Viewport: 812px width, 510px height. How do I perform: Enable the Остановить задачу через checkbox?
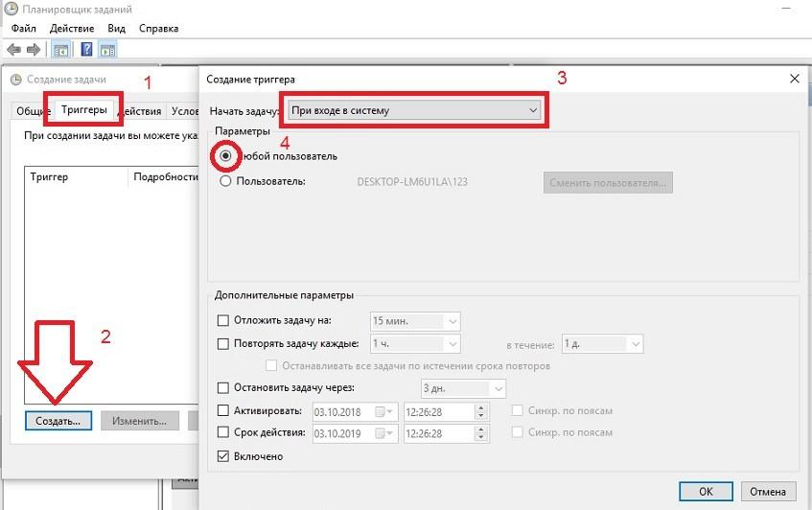pyautogui.click(x=224, y=388)
